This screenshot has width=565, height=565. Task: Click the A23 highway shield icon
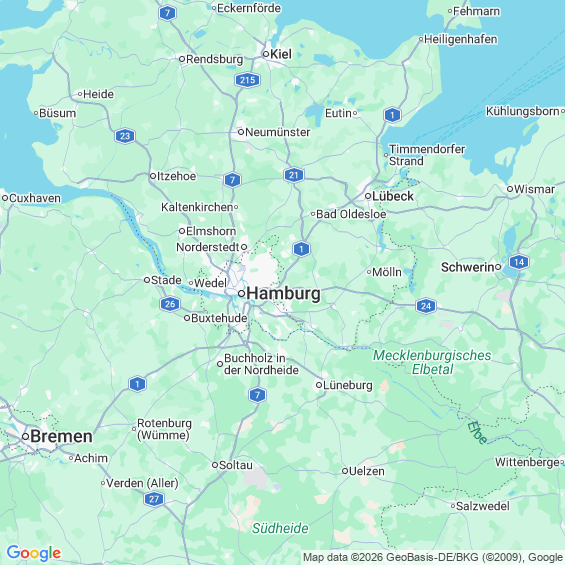[x=125, y=136]
